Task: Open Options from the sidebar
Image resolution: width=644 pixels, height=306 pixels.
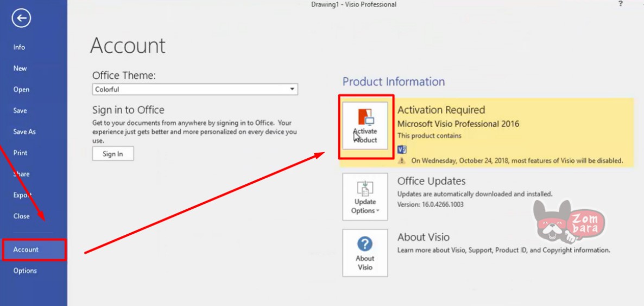Action: [24, 271]
